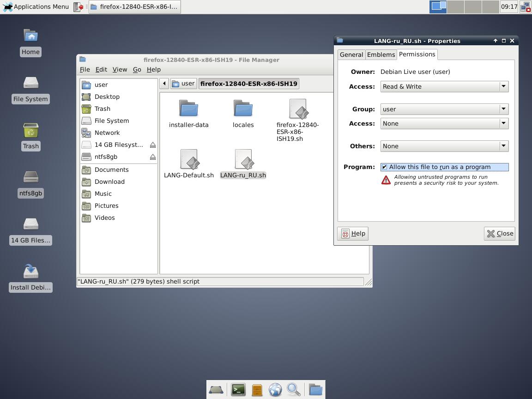Image resolution: width=532 pixels, height=399 pixels.
Task: Open the Group user dropdown
Action: coord(444,109)
